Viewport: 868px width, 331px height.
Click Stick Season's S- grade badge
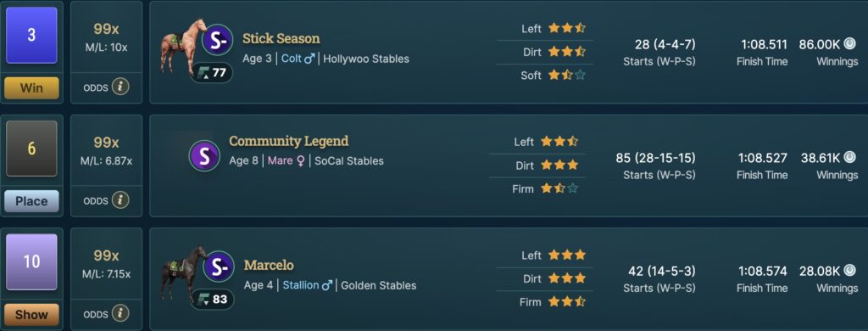coord(217,40)
